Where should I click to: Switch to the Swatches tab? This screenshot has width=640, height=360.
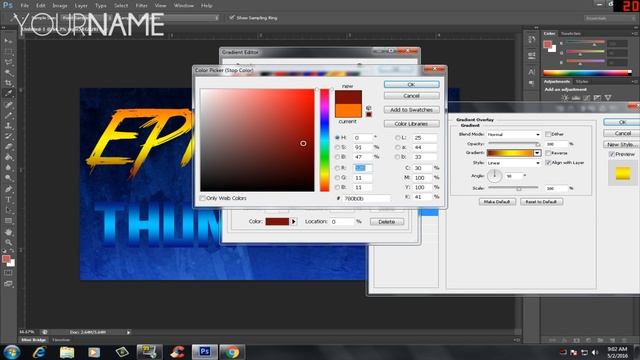click(x=571, y=33)
